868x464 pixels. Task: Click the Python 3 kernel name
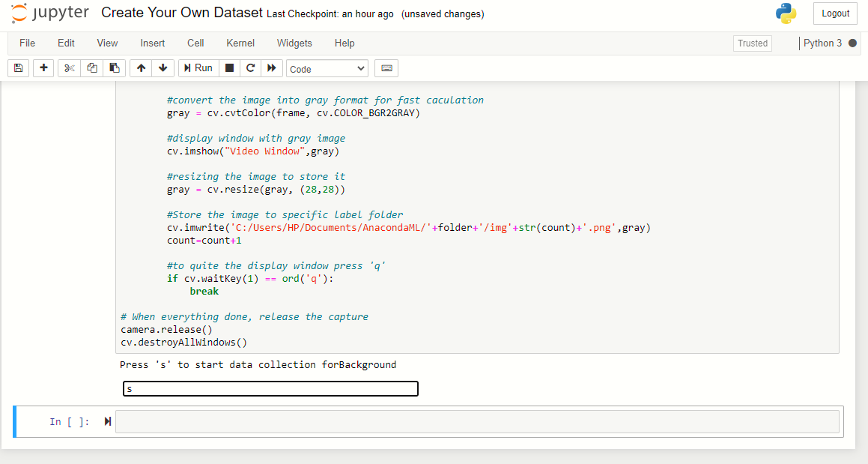(x=822, y=43)
